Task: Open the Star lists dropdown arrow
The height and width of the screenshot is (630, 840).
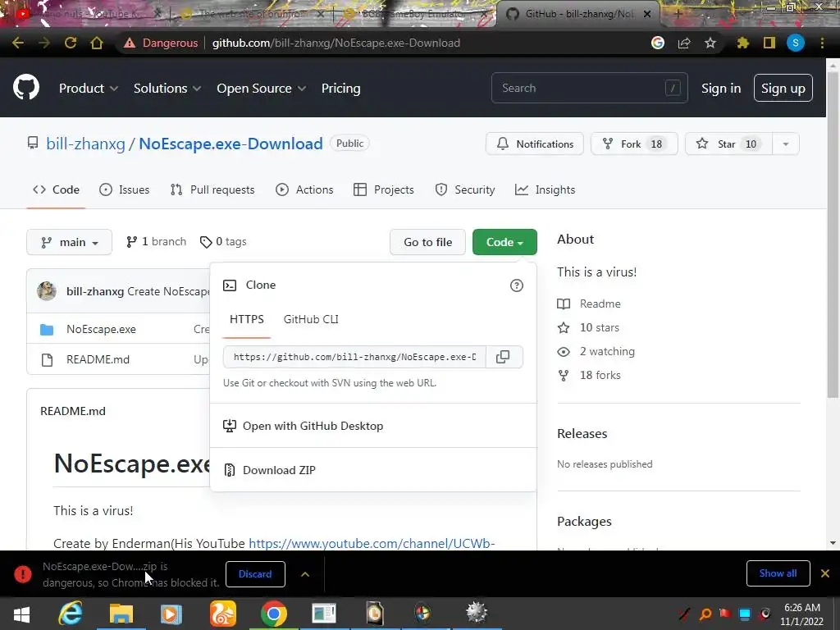Action: coord(786,144)
